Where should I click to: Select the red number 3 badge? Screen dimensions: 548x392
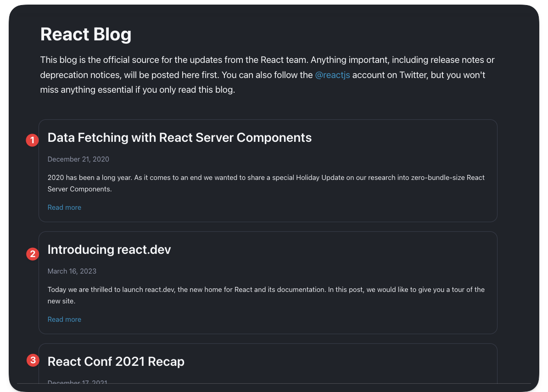click(x=32, y=360)
